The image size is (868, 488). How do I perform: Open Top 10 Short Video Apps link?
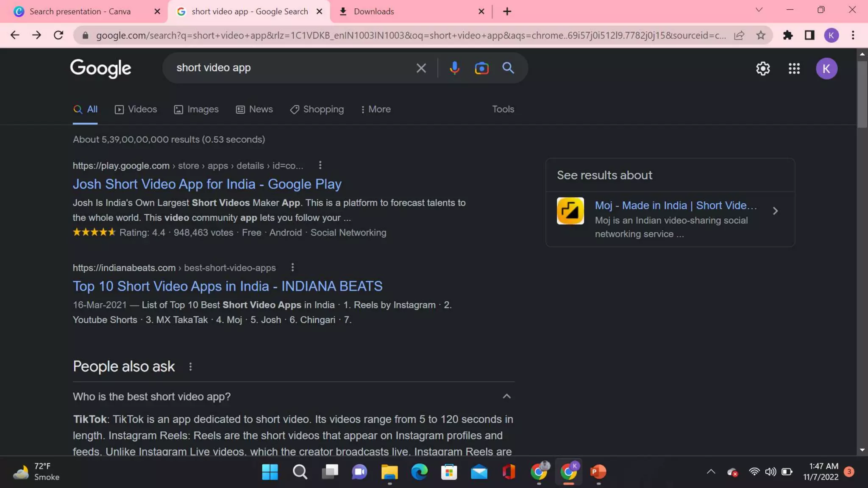[227, 286]
